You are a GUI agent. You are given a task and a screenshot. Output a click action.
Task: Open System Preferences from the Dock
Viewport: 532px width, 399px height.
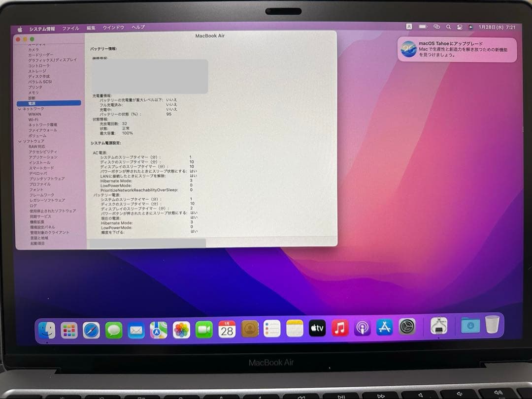point(407,328)
